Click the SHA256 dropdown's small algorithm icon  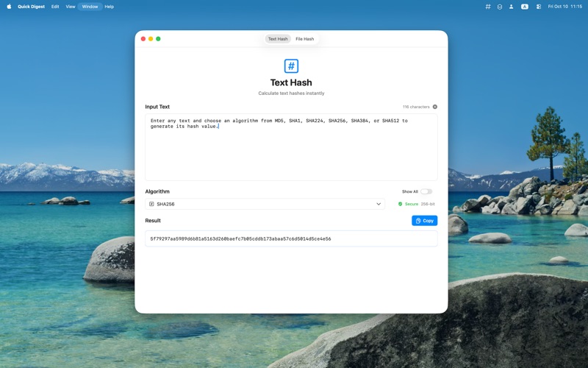(x=151, y=204)
